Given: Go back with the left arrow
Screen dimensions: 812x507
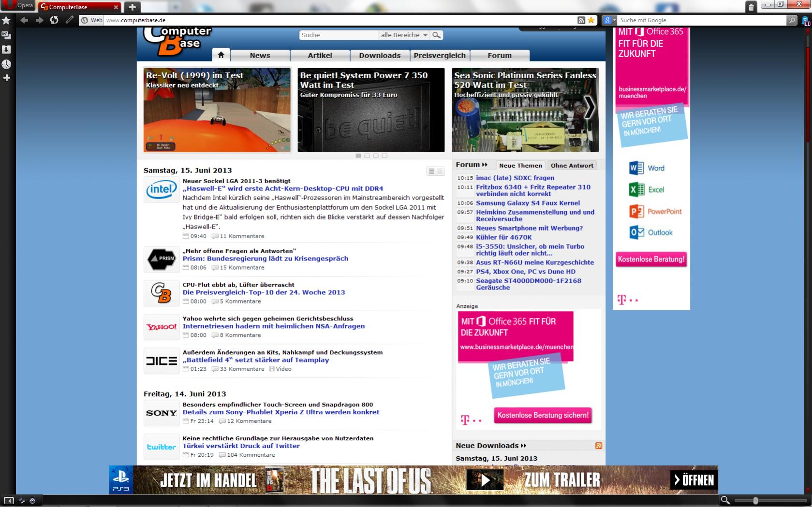Looking at the screenshot, I should tap(24, 20).
